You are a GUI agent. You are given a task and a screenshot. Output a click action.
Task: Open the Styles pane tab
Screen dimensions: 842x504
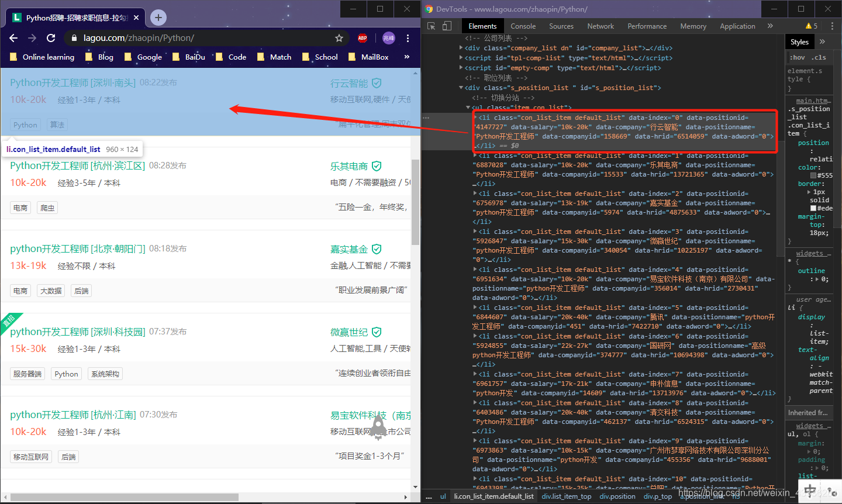click(x=799, y=42)
